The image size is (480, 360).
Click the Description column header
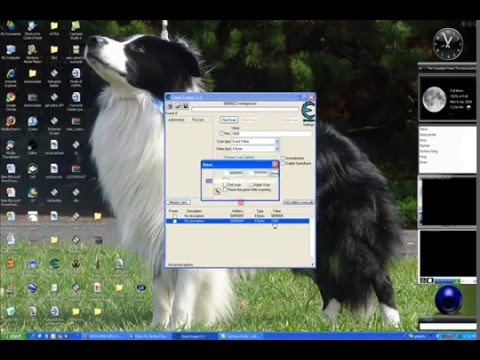coord(194,211)
